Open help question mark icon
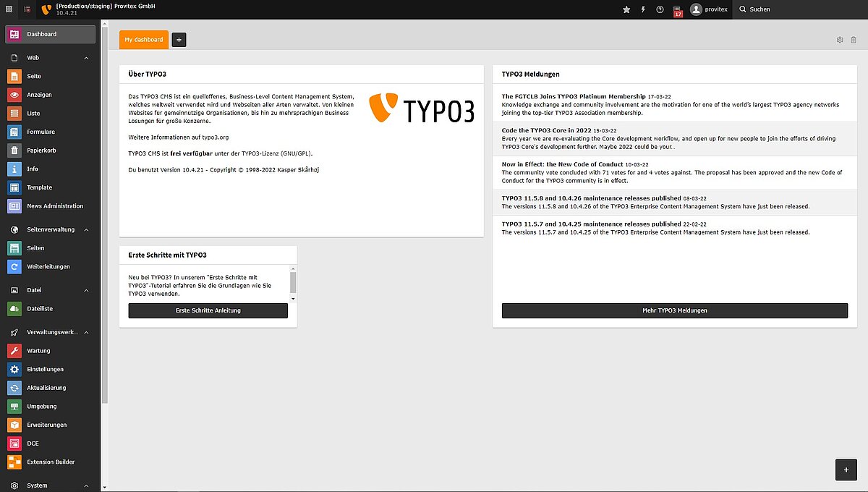The width and height of the screenshot is (868, 492). click(660, 9)
